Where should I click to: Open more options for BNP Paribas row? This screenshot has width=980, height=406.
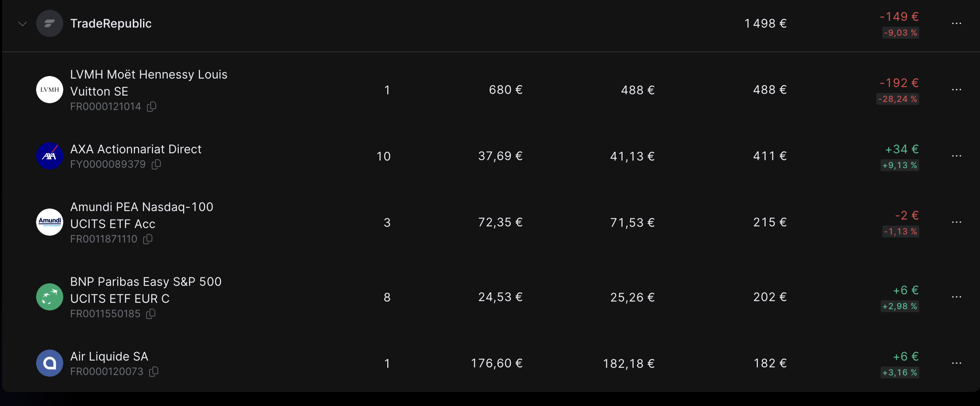click(x=956, y=297)
